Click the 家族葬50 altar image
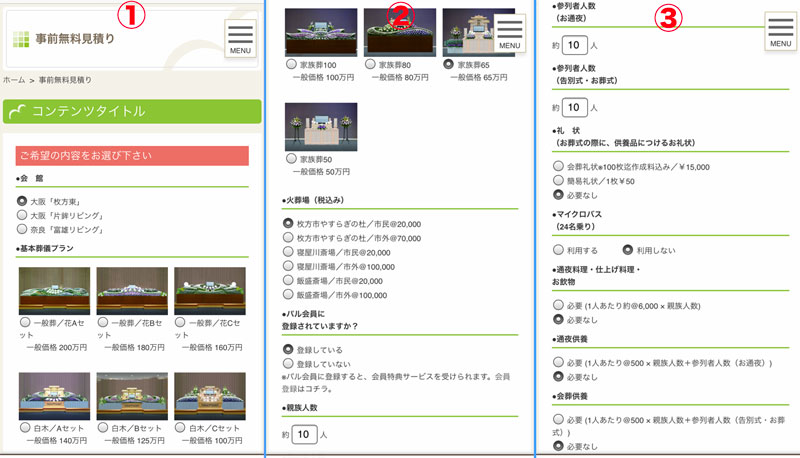Screen dimensions: 800x458 pyautogui.click(x=321, y=127)
